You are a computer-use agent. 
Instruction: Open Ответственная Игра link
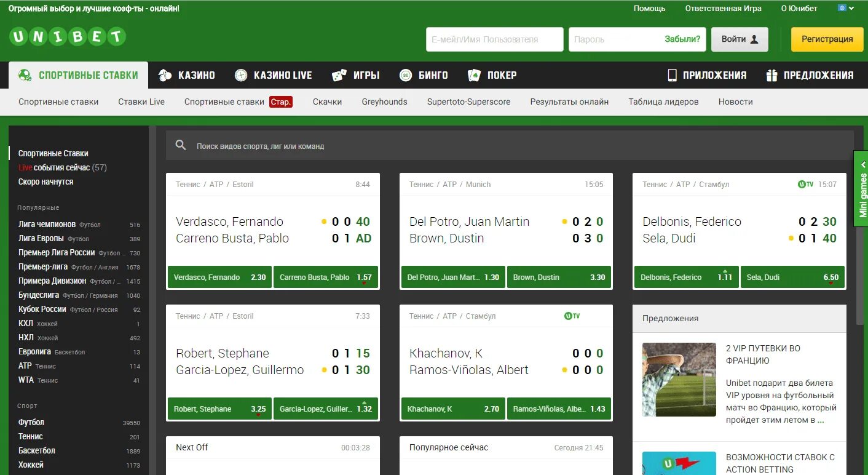point(723,9)
